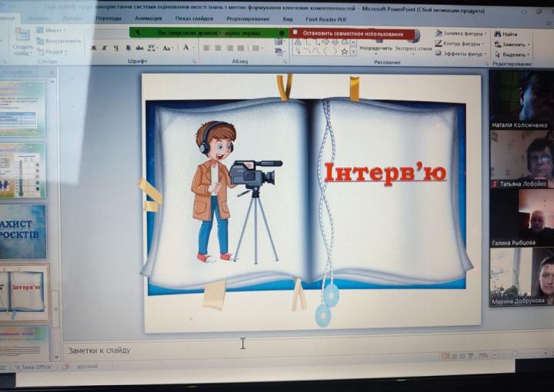Click Найти in the editing group
The image size is (554, 392).
coord(509,35)
